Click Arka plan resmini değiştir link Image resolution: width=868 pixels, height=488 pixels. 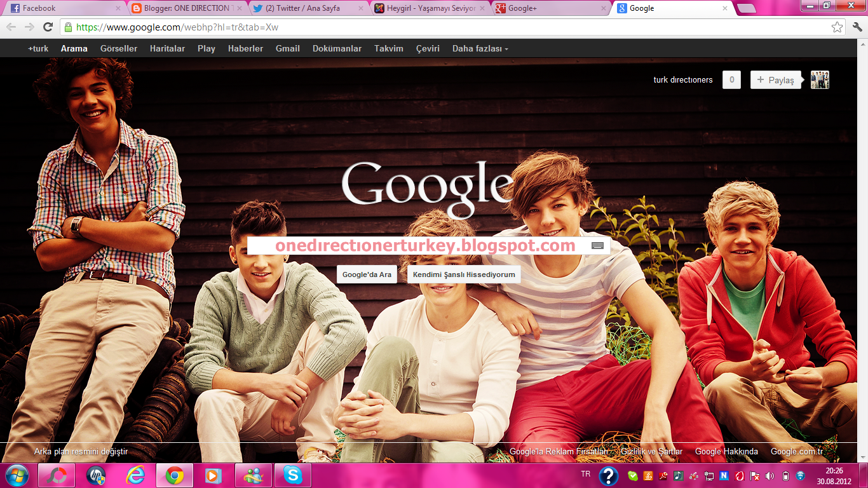tap(81, 452)
